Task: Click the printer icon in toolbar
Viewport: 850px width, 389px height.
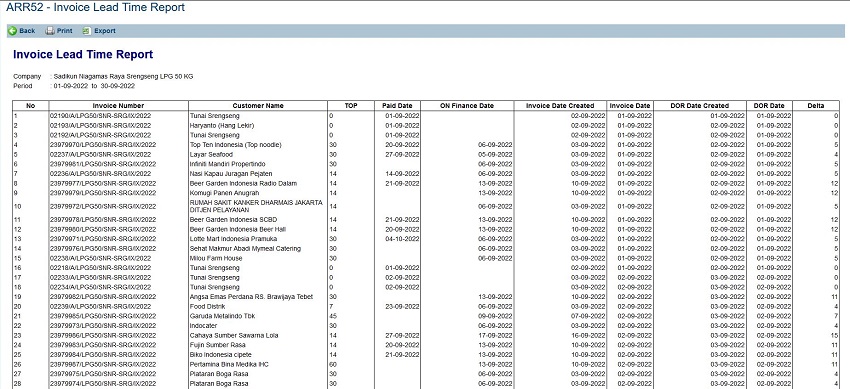Action: 50,31
